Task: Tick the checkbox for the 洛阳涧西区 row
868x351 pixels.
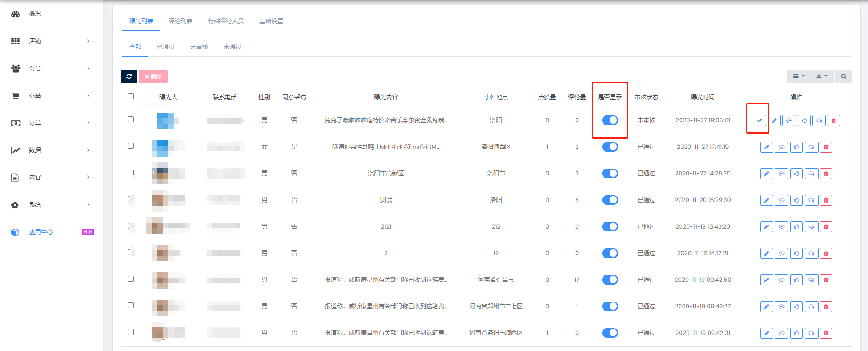Action: (x=131, y=146)
